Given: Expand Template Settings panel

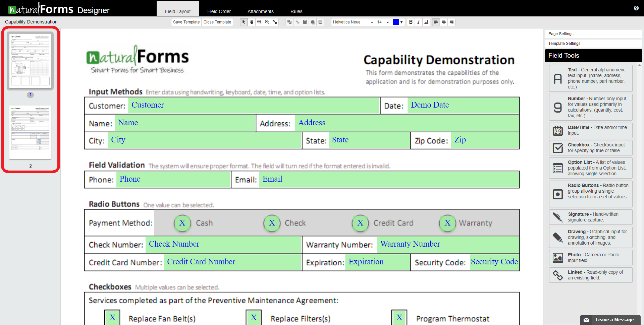Looking at the screenshot, I should [x=593, y=44].
